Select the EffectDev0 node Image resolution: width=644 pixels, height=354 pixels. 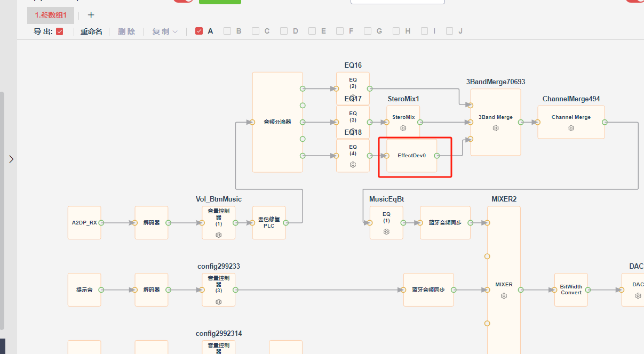coord(411,156)
